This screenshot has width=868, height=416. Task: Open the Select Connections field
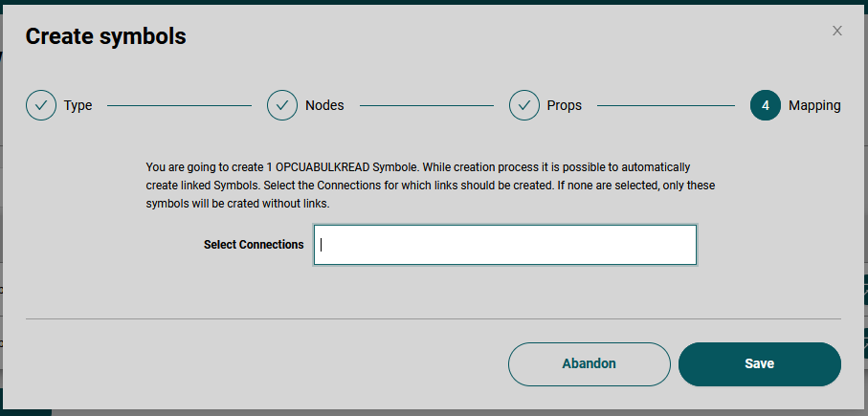504,244
